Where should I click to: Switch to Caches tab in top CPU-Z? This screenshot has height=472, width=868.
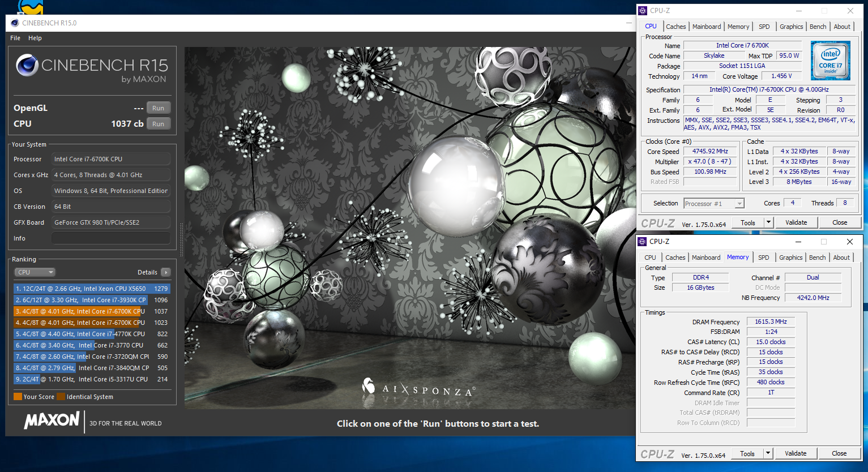675,27
